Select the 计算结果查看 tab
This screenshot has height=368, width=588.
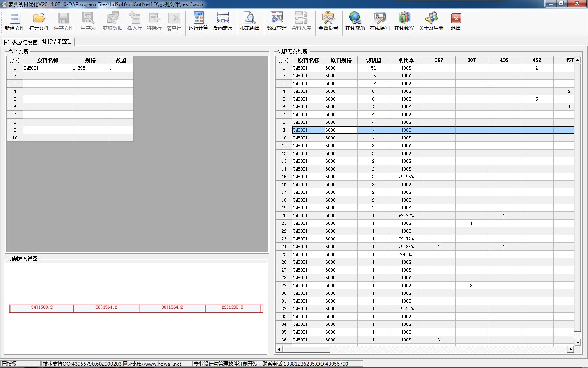point(57,42)
